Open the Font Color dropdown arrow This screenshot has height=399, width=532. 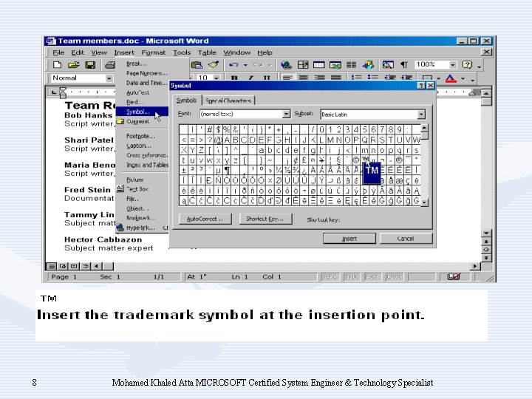463,79
